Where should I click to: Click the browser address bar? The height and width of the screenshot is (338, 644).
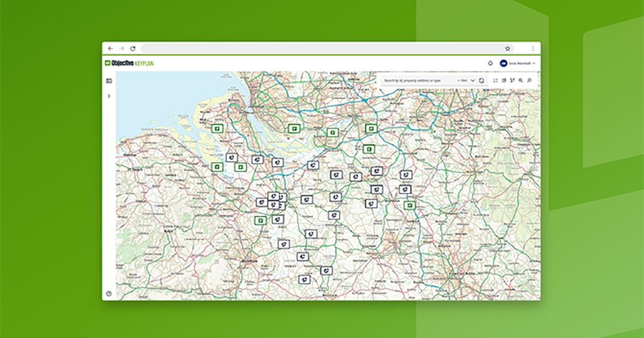[322, 48]
